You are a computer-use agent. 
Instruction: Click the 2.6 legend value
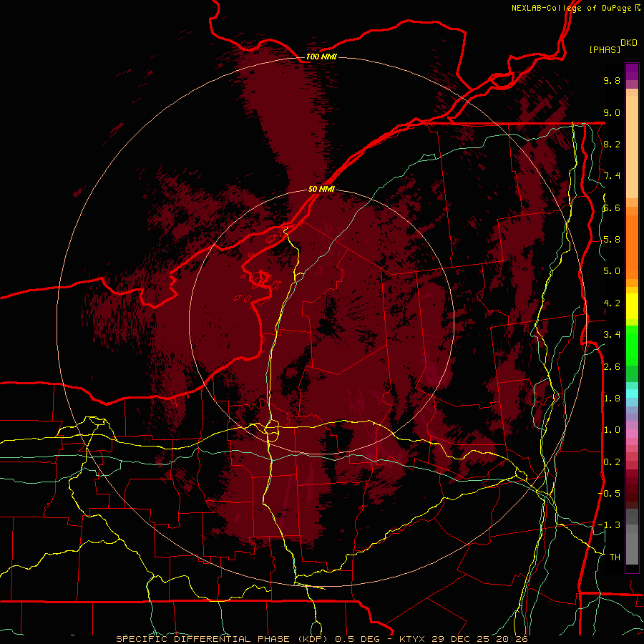[x=612, y=366]
